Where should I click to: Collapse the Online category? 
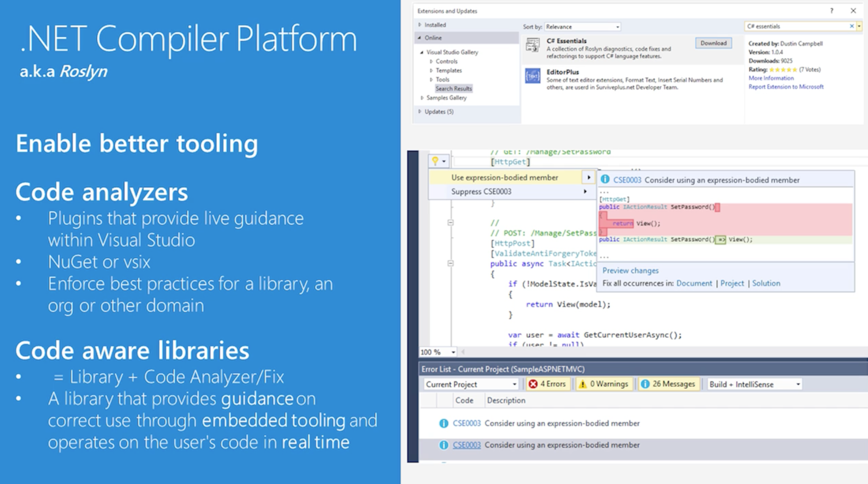pos(419,38)
